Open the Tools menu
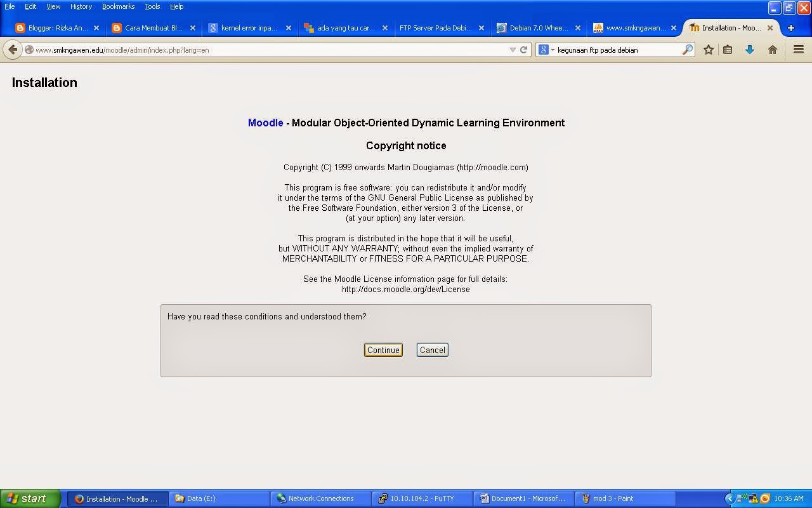The height and width of the screenshot is (508, 812). click(152, 6)
